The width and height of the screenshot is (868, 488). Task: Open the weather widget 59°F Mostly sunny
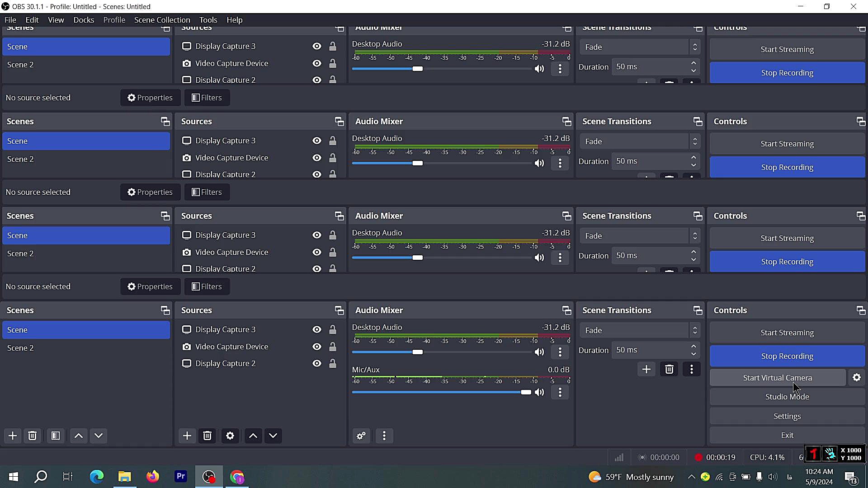(631, 477)
